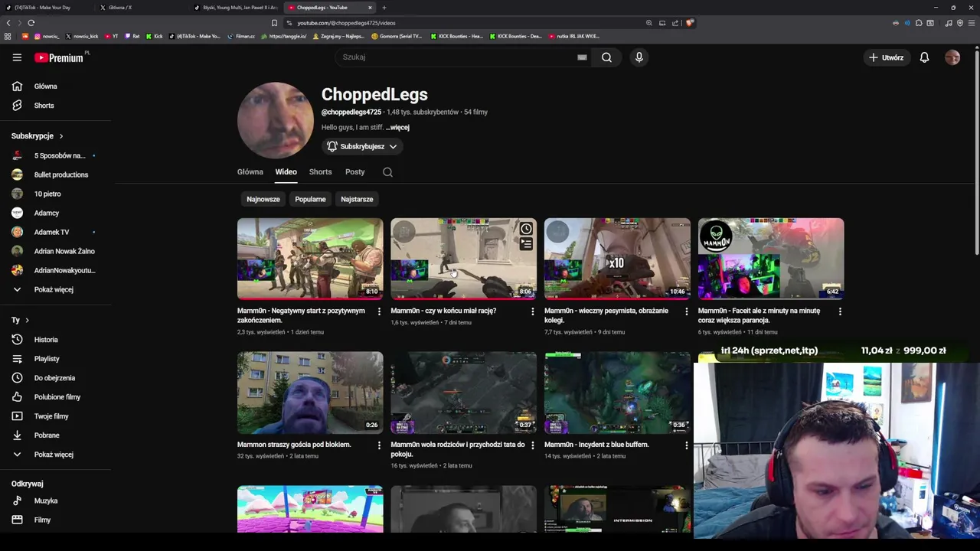Viewport: 980px width, 551px height.
Task: Go back in browser toolbar
Action: click(8, 23)
